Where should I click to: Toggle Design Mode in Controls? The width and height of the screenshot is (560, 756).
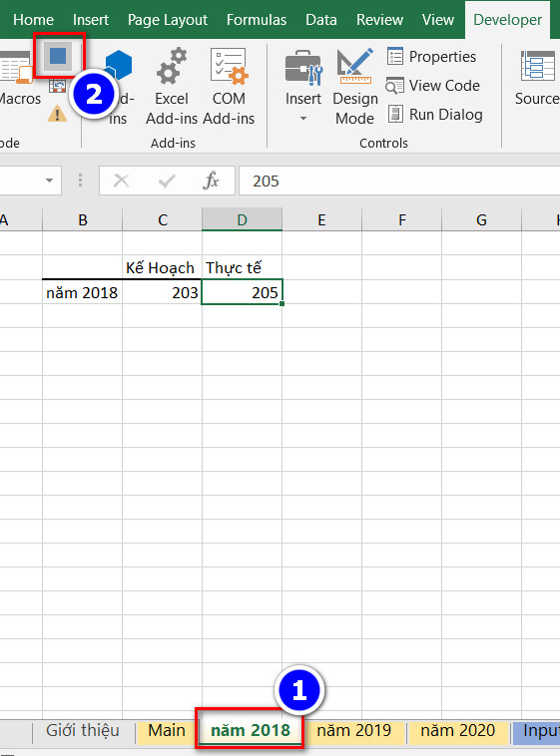pos(355,87)
